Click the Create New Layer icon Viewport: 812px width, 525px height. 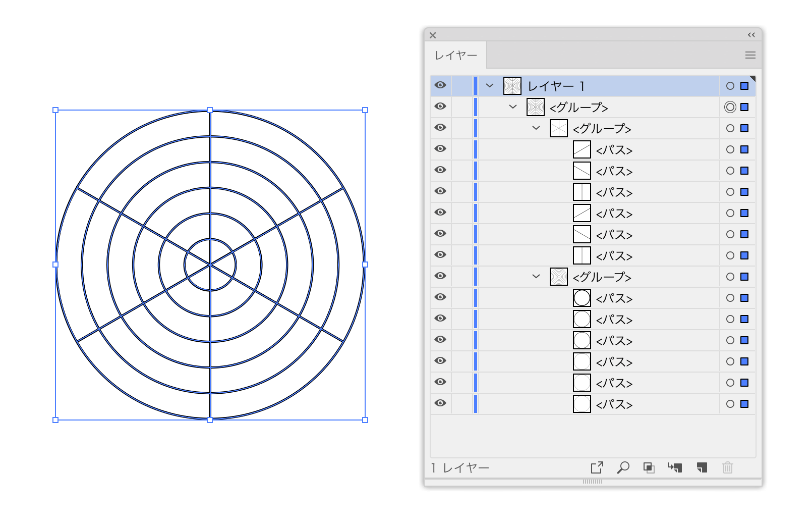(x=702, y=467)
